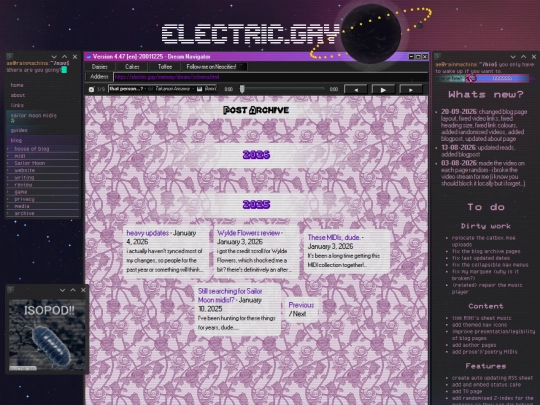Click the terminal icon on the Whats new panel
The width and height of the screenshot is (540, 405).
click(438, 56)
